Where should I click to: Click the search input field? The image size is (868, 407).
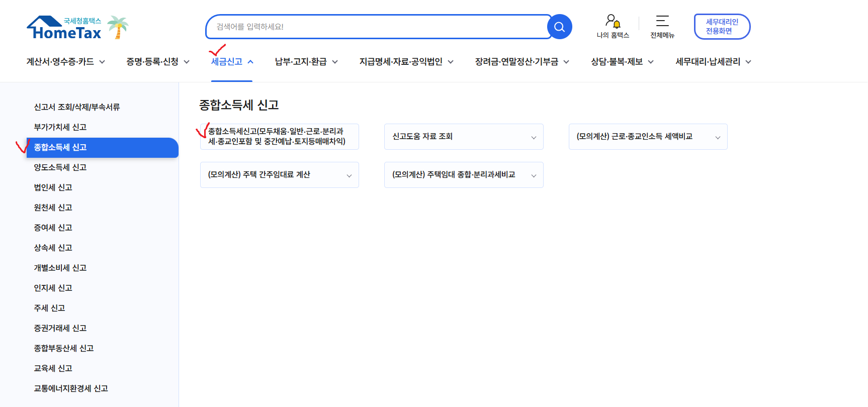click(377, 27)
